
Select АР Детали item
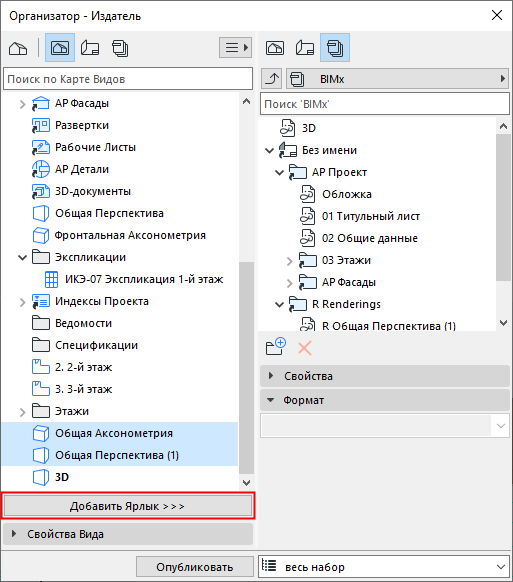[x=82, y=169]
